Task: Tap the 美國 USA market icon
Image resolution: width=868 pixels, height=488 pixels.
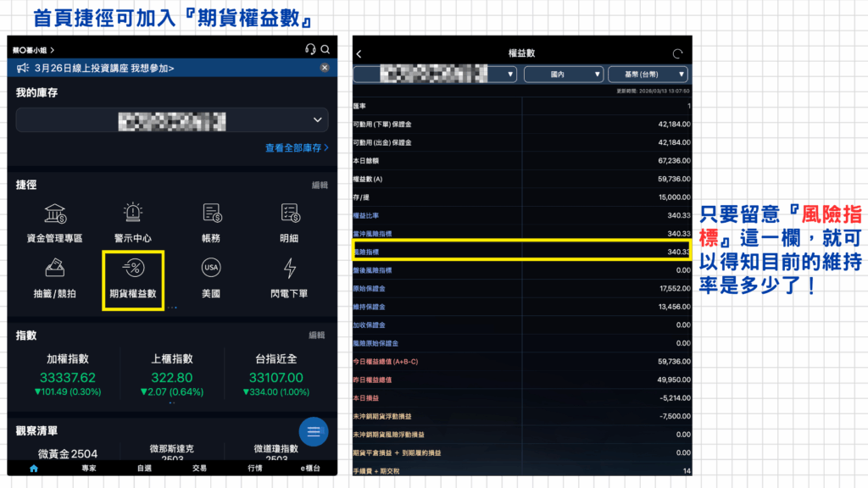Action: point(212,269)
